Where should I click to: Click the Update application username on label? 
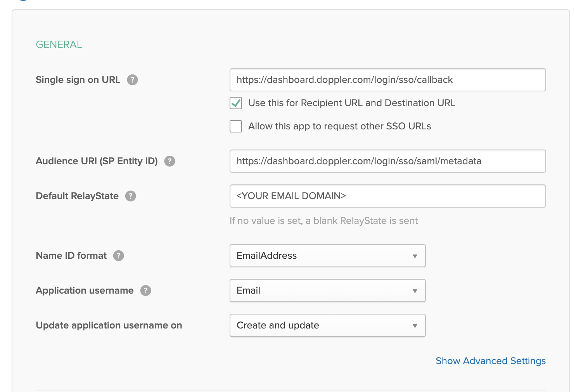109,325
